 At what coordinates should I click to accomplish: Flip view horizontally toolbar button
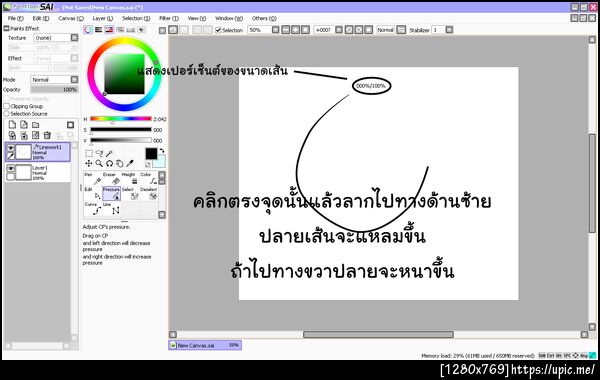tap(401, 30)
